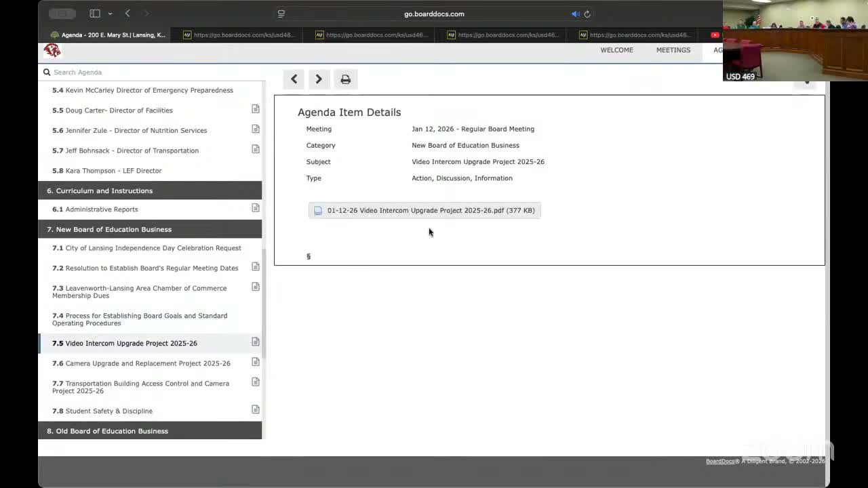Print the agenda item with the printer icon
Screen dimensions: 868x488
(346, 79)
